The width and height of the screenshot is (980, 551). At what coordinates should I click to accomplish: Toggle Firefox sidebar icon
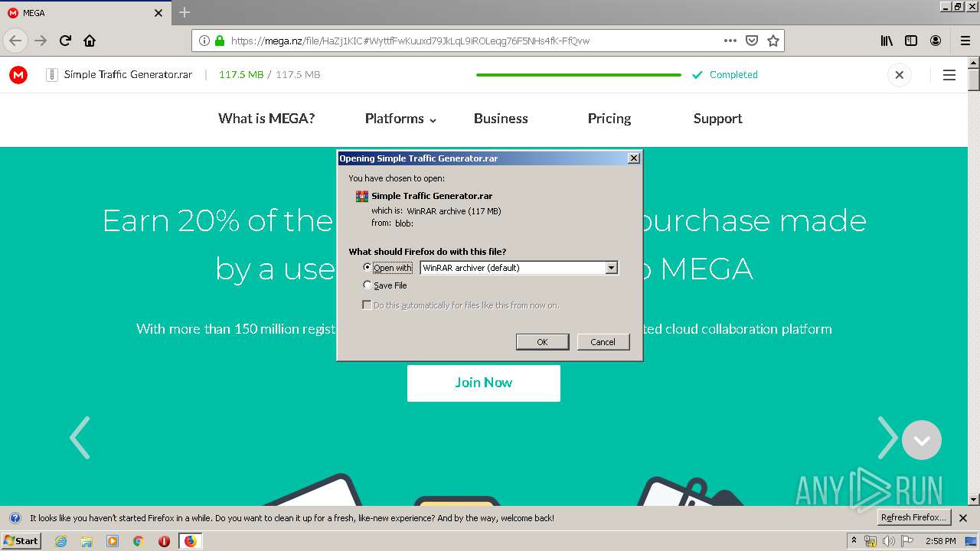911,41
